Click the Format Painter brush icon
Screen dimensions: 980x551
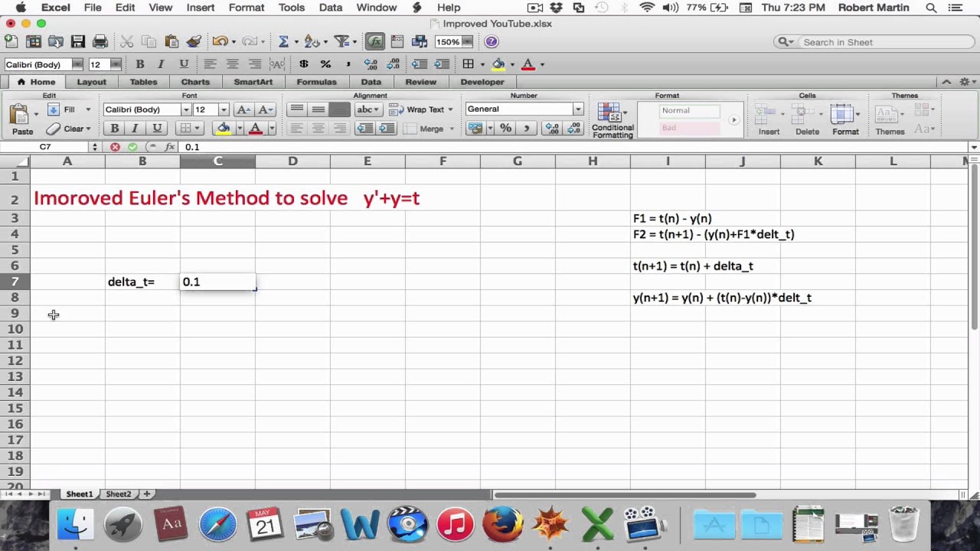(x=194, y=41)
